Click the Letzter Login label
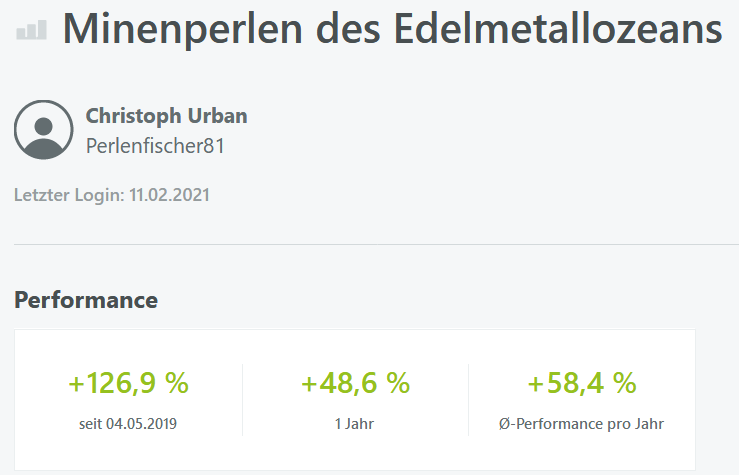Image resolution: width=739 pixels, height=475 pixels. (69, 194)
